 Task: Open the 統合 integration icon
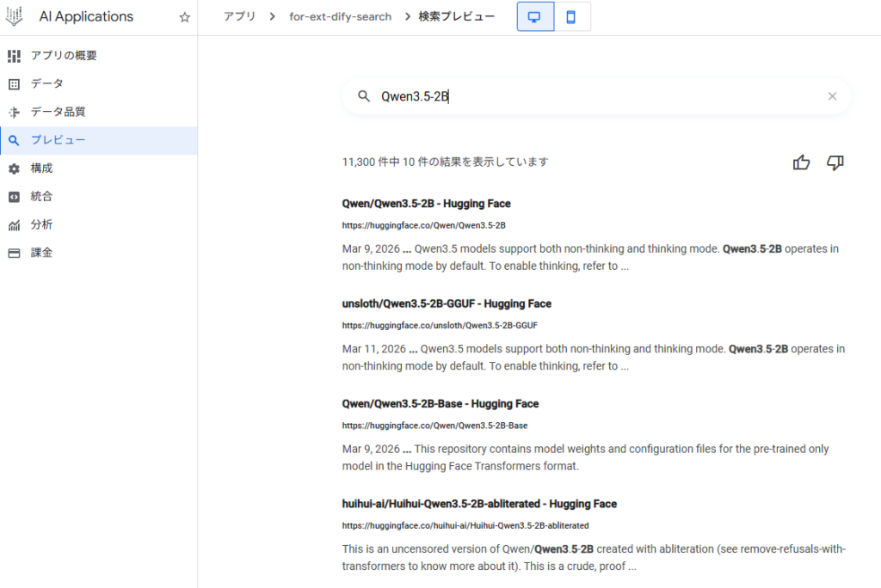point(14,197)
